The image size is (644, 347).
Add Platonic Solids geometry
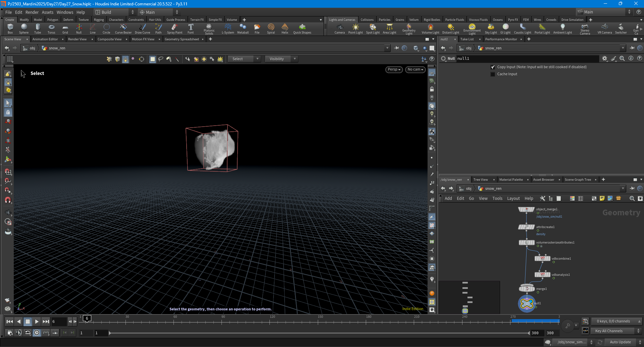[x=209, y=29]
